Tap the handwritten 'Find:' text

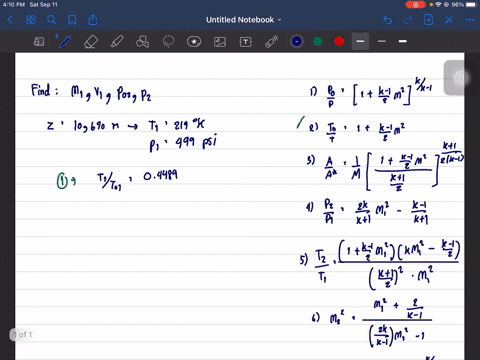(45, 91)
